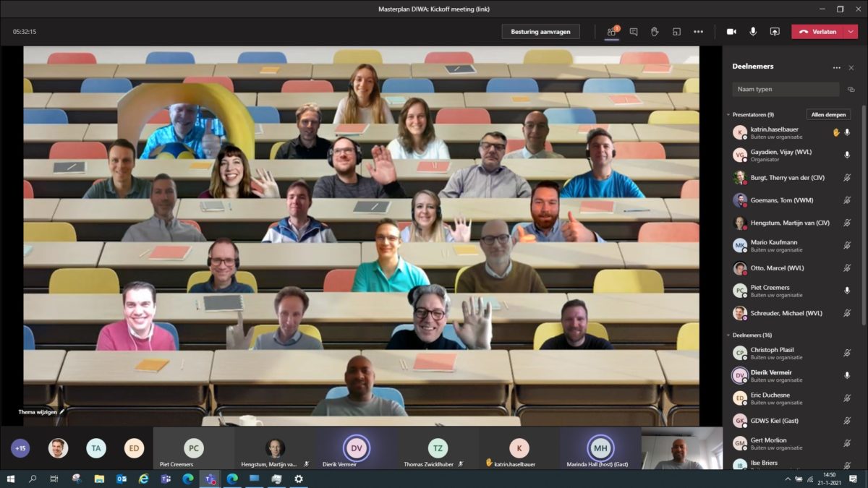Image resolution: width=868 pixels, height=488 pixels.
Task: Open breakout rooms icon in toolbar
Action: coord(676,32)
